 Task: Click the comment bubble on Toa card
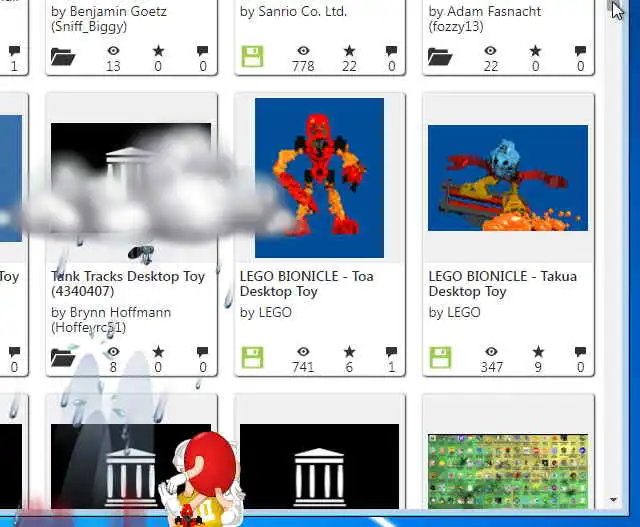pyautogui.click(x=391, y=352)
